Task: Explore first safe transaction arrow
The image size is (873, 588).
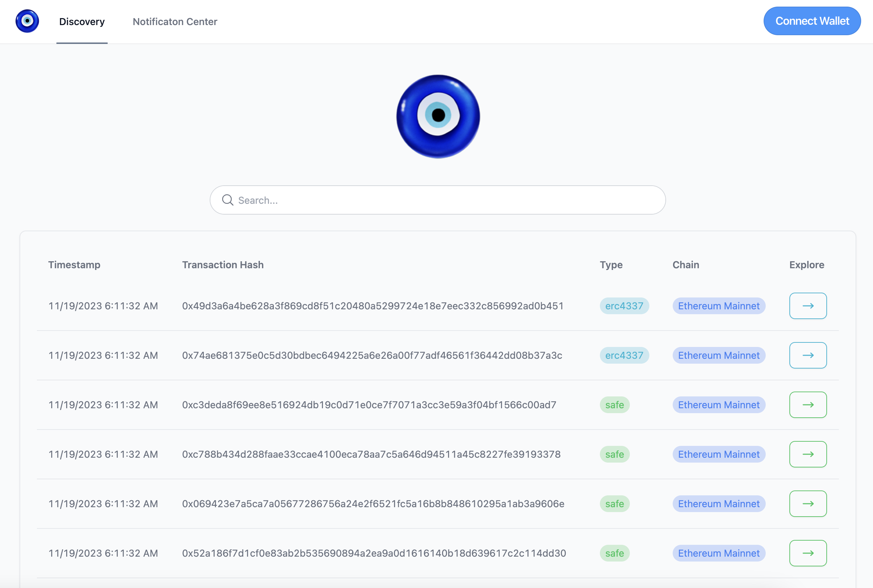Action: (808, 404)
